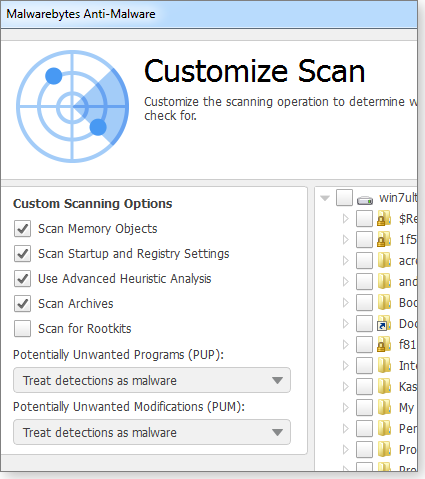Viewport: 425px width, 479px height.
Task: Uncheck Scan Startup and Registry Settings
Action: click(x=22, y=254)
